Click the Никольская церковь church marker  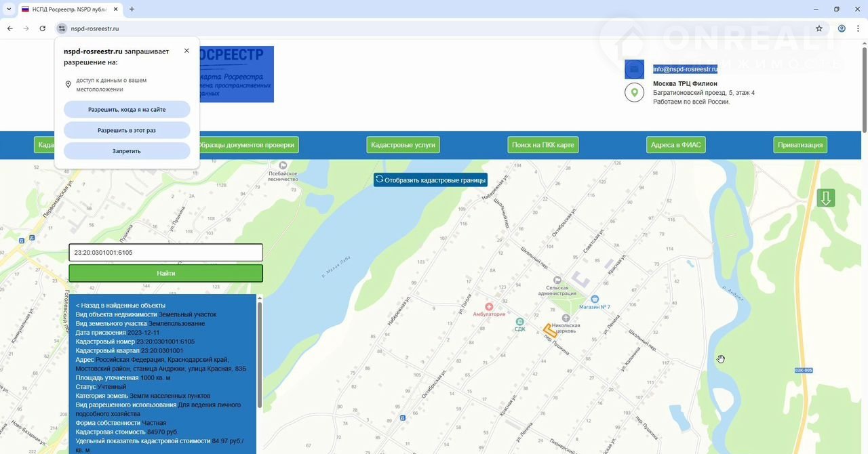tap(566, 318)
